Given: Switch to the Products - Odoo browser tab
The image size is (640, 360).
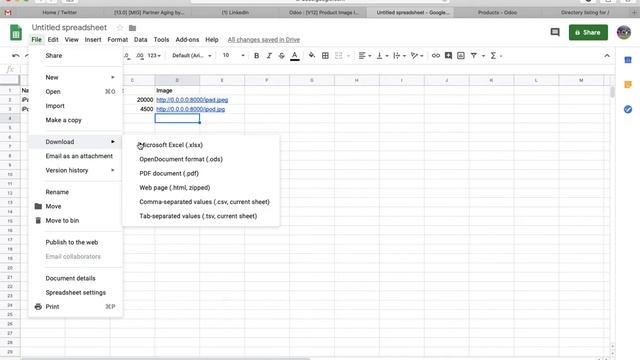Looking at the screenshot, I should [x=497, y=13].
